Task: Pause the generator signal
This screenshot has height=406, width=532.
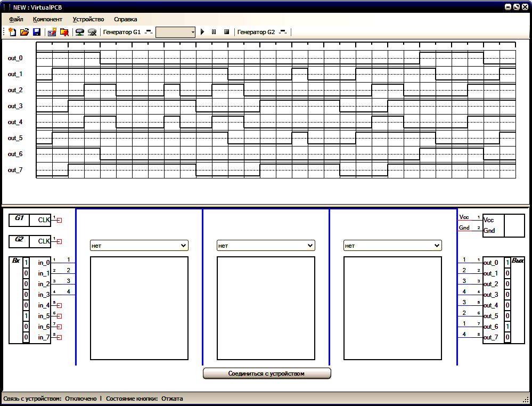Action: 214,32
